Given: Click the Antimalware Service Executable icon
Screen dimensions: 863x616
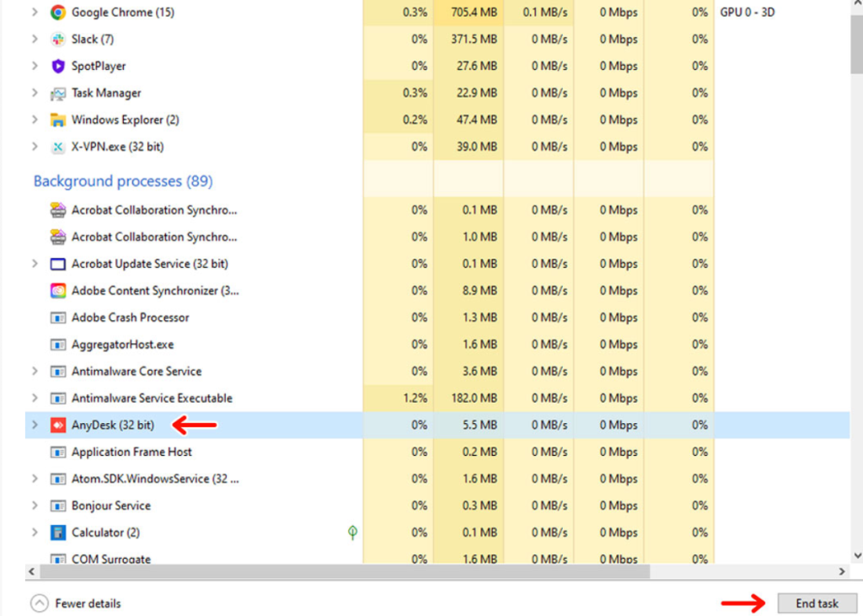Looking at the screenshot, I should tap(58, 399).
